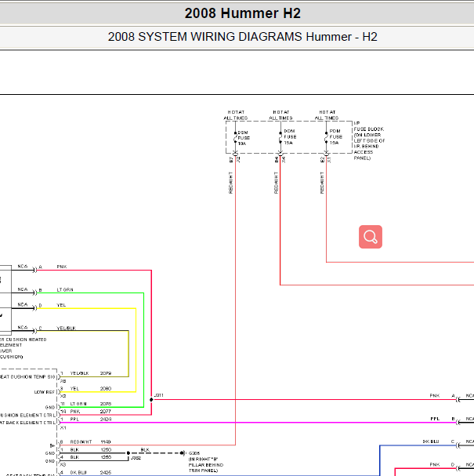The width and height of the screenshot is (474, 476).
Task: Click 'HOT AT ALL TIMES' above DSM fuse
Action: click(x=236, y=115)
